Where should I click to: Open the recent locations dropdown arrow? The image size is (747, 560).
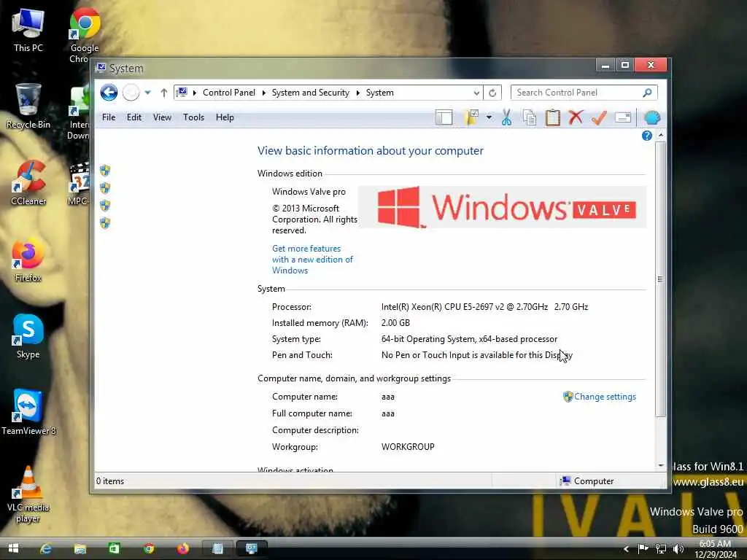point(147,93)
